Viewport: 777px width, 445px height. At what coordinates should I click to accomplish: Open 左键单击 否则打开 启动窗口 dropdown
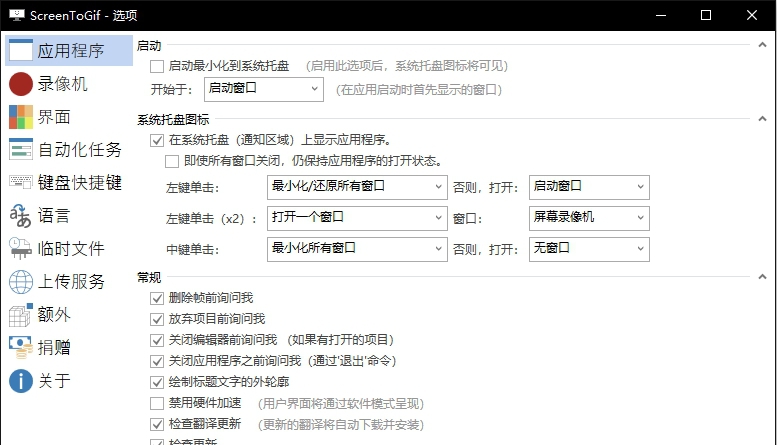pyautogui.click(x=589, y=187)
